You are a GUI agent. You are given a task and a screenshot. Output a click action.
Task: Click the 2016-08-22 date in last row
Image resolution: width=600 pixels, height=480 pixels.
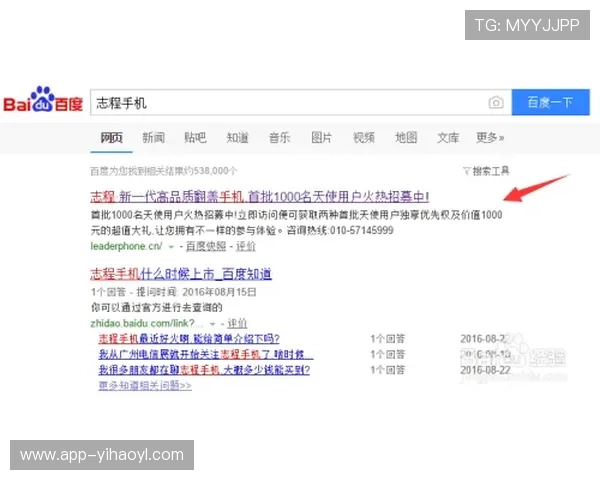(485, 370)
